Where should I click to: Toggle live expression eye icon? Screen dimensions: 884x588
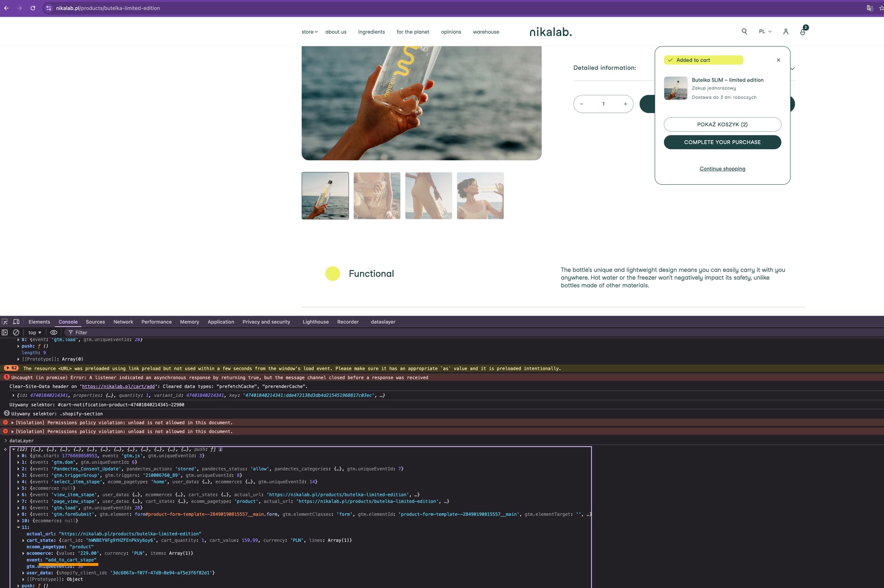pos(53,332)
